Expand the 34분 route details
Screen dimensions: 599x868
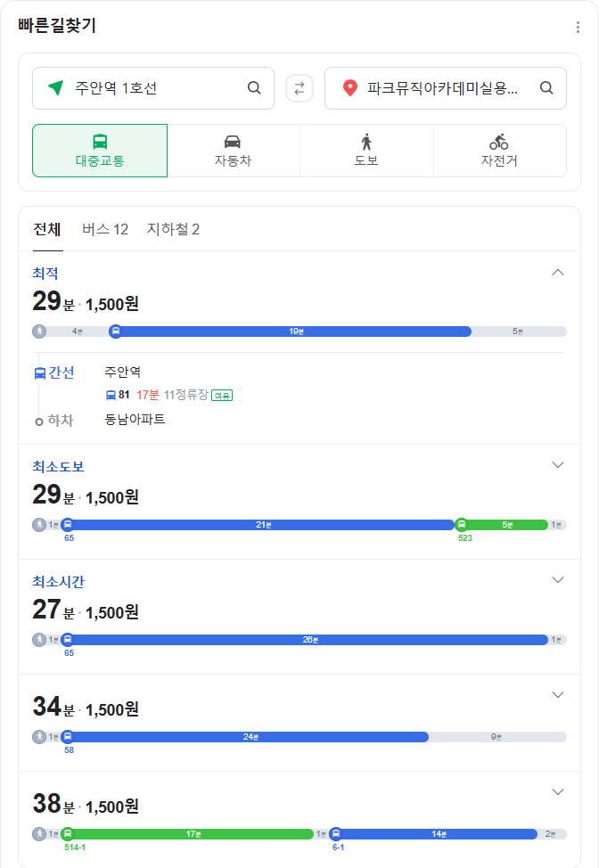558,695
